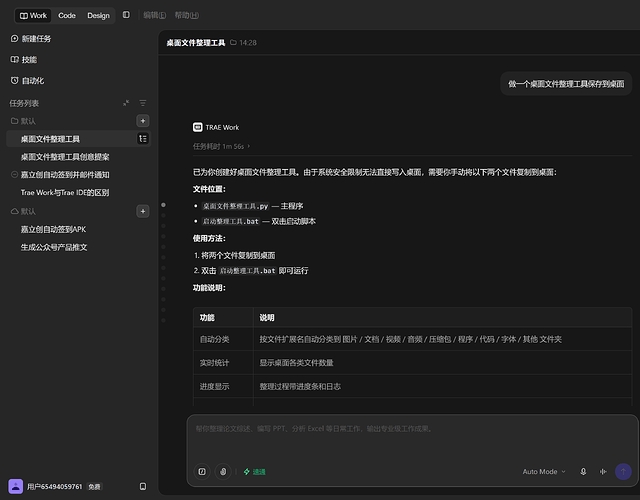The height and width of the screenshot is (500, 640).
Task: Click the 新建任务 button
Action: tap(31, 39)
